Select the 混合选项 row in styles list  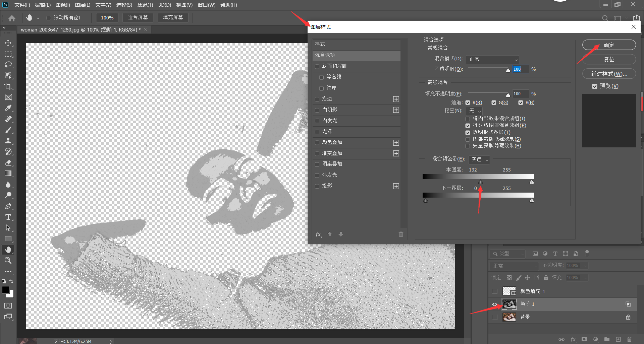357,55
